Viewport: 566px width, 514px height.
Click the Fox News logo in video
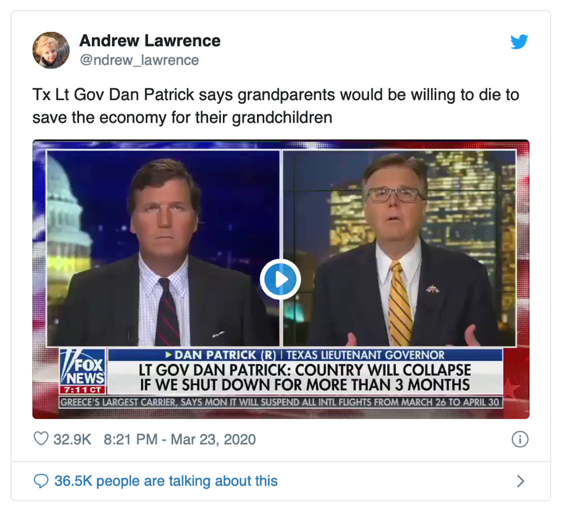point(83,367)
